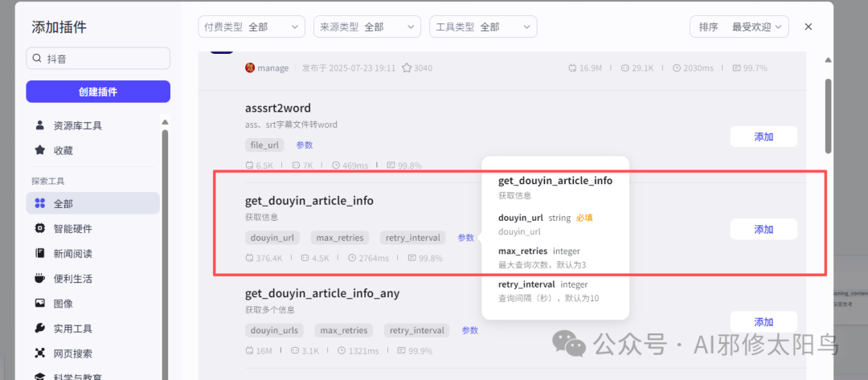
Task: Click the 探索工具 section heading
Action: (x=48, y=181)
